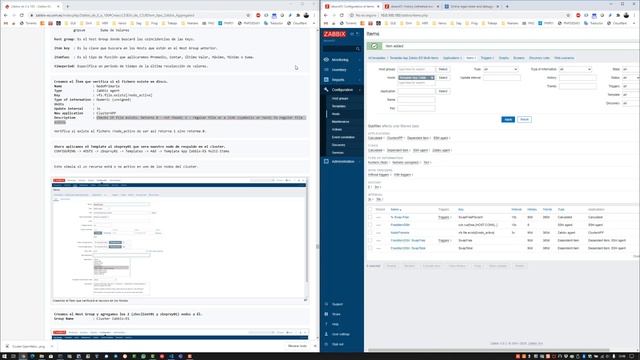Click the Zabbix sidebar search magnifier icon

click(358, 49)
